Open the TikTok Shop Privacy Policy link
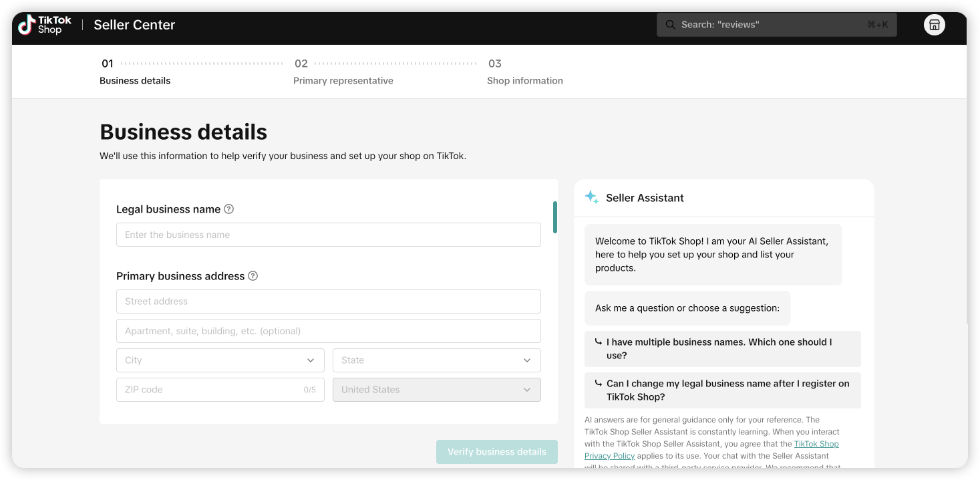The image size is (980, 480). 711,450
